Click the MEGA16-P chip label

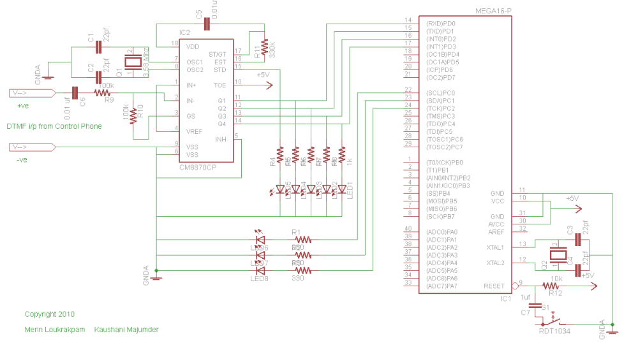[493, 11]
